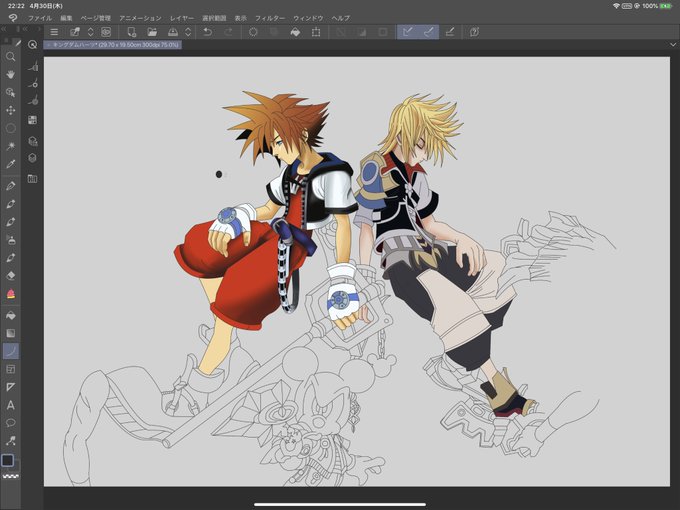This screenshot has width=680, height=510.
Task: Open the command bar hamburger menu
Action: [x=54, y=32]
